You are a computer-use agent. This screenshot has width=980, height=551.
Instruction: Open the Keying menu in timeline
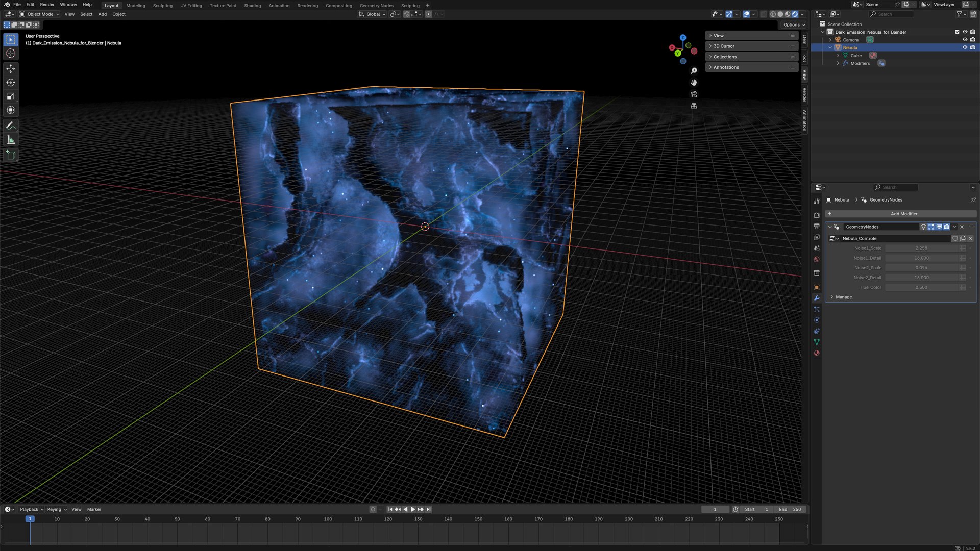point(57,509)
